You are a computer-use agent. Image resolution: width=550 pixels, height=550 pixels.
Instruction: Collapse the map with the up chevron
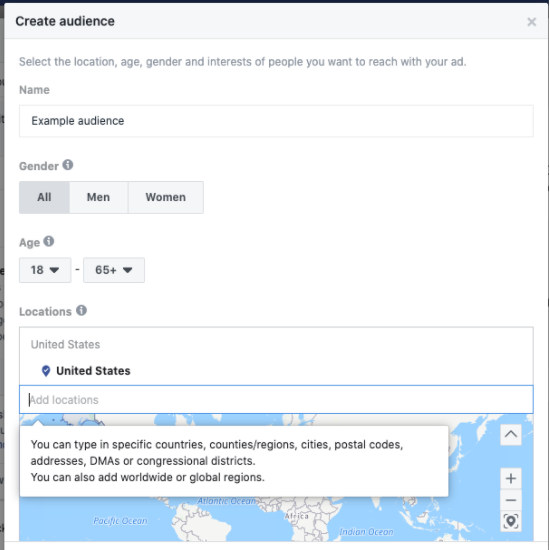(511, 435)
